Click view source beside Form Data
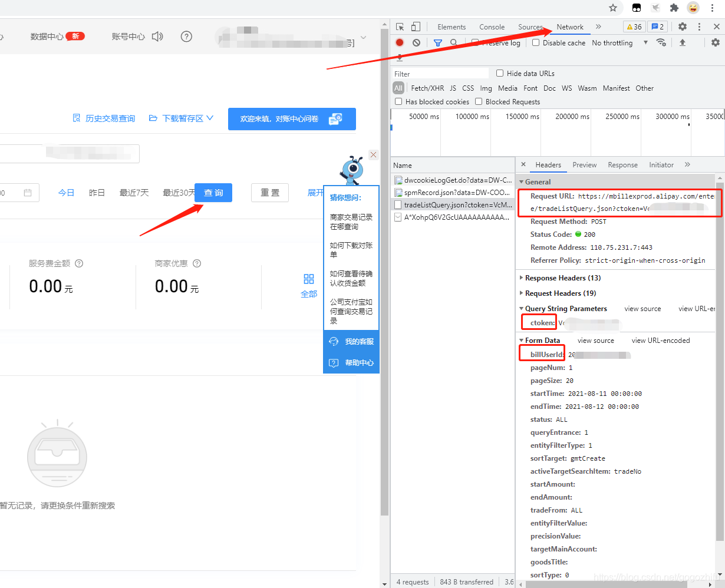The image size is (725, 588). (595, 340)
